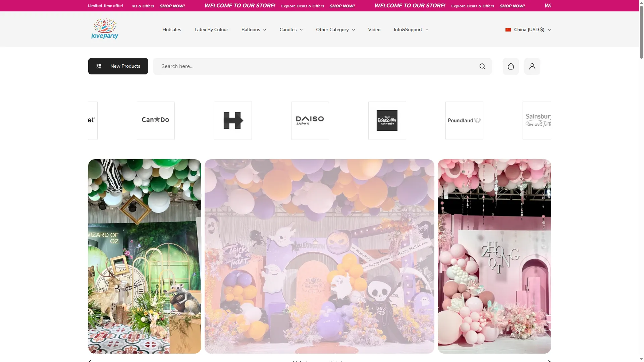Viewport: 644px width, 362px height.
Task: Open the pink balloon slide image
Action: pyautogui.click(x=494, y=256)
